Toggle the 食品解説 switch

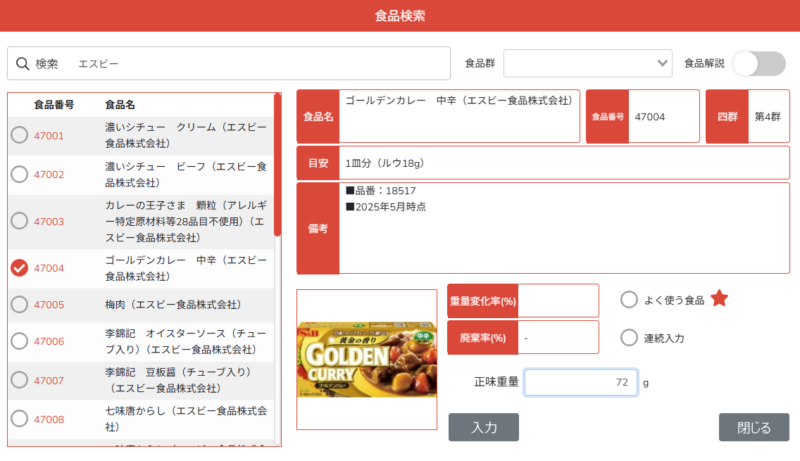point(758,63)
